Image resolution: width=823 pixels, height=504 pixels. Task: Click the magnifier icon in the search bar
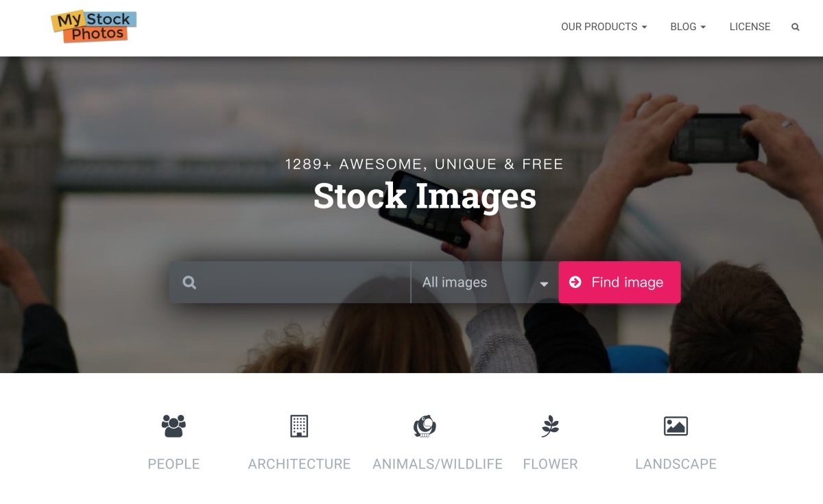(x=190, y=283)
